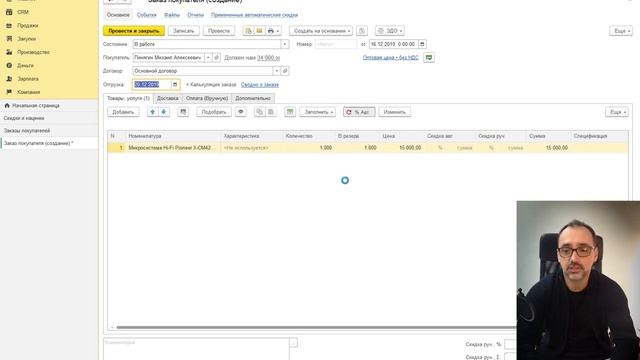The height and width of the screenshot is (360, 640).
Task: Open the Создать на основании dropdown
Action: click(321, 31)
